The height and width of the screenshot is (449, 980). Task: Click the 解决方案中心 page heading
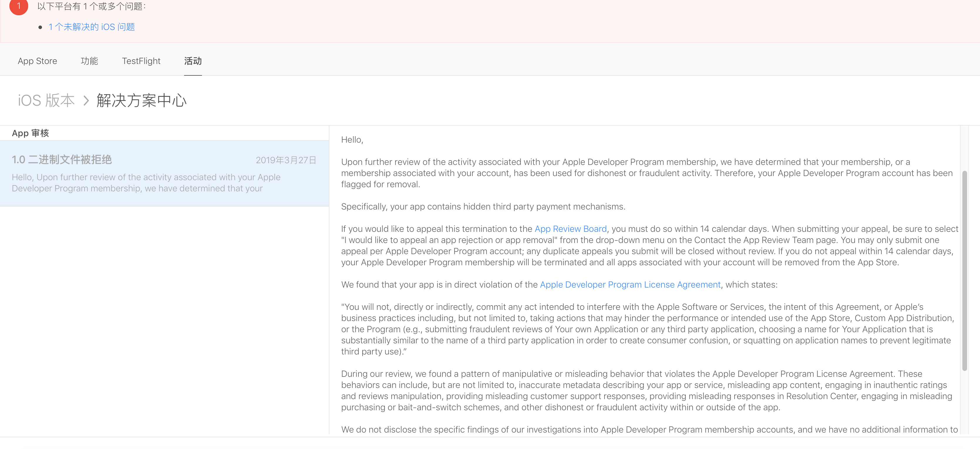click(x=142, y=100)
